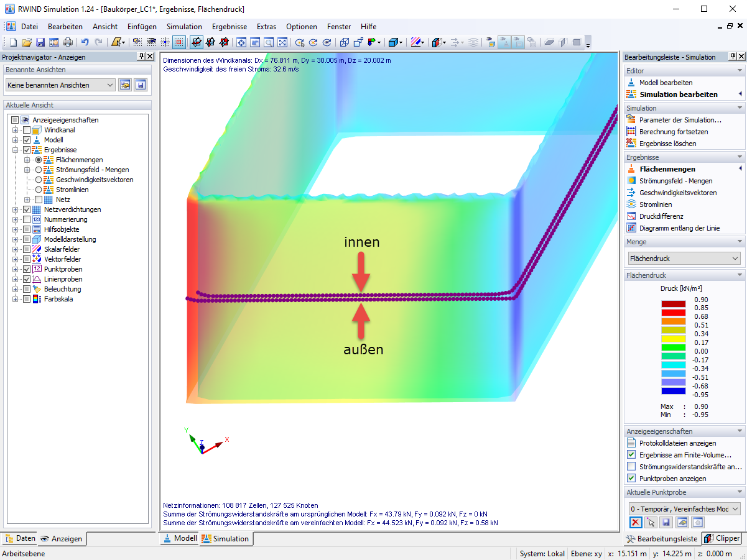Expand the Netzverdichtungen tree node
The width and height of the screenshot is (747, 560).
pyautogui.click(x=16, y=210)
